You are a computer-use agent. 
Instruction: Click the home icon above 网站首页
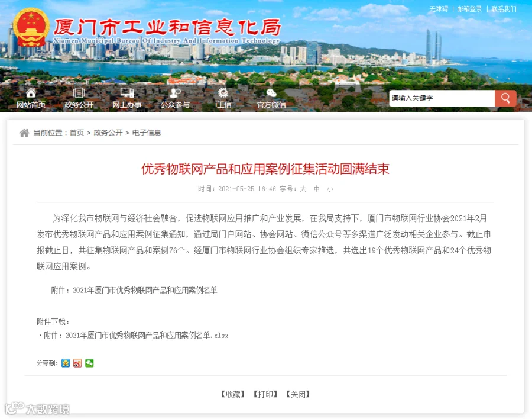(31, 92)
